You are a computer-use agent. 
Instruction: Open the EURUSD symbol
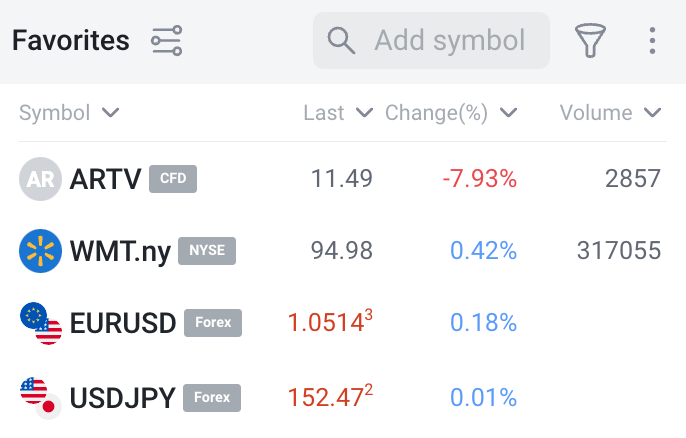point(123,323)
